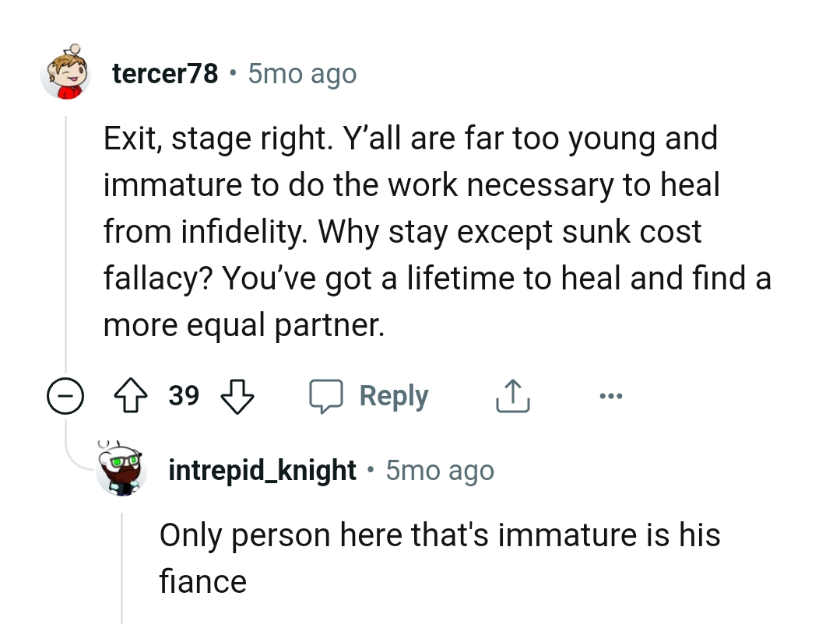840x624 pixels.
Task: Click the vote count showing 39
Action: click(184, 395)
